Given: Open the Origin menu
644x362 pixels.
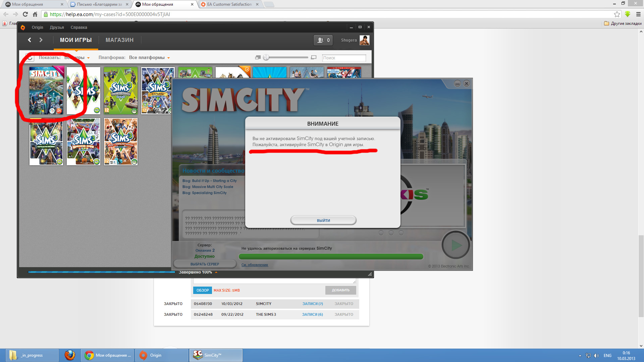Looking at the screenshot, I should [x=37, y=27].
